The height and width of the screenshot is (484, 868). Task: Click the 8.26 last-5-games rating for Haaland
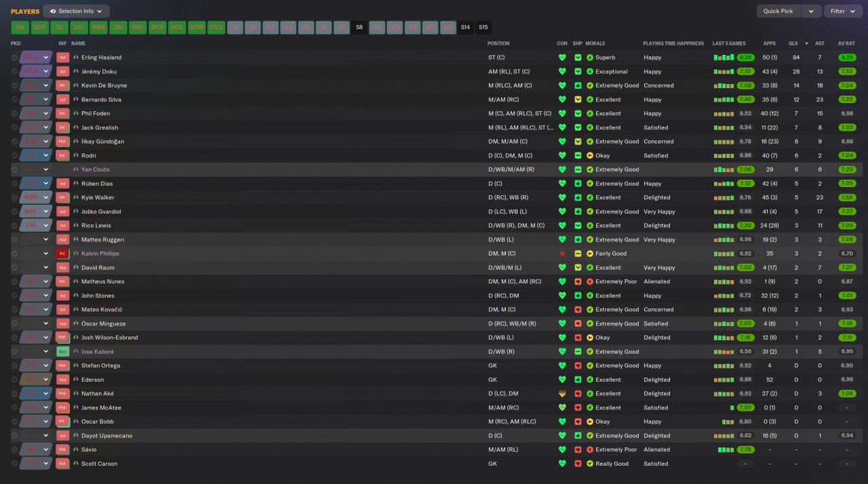745,58
